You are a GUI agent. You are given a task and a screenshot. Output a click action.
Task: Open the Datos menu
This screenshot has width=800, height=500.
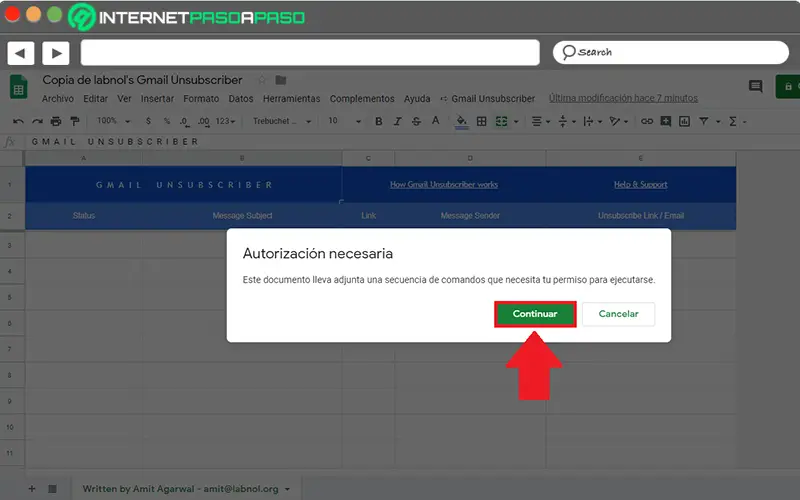241,98
